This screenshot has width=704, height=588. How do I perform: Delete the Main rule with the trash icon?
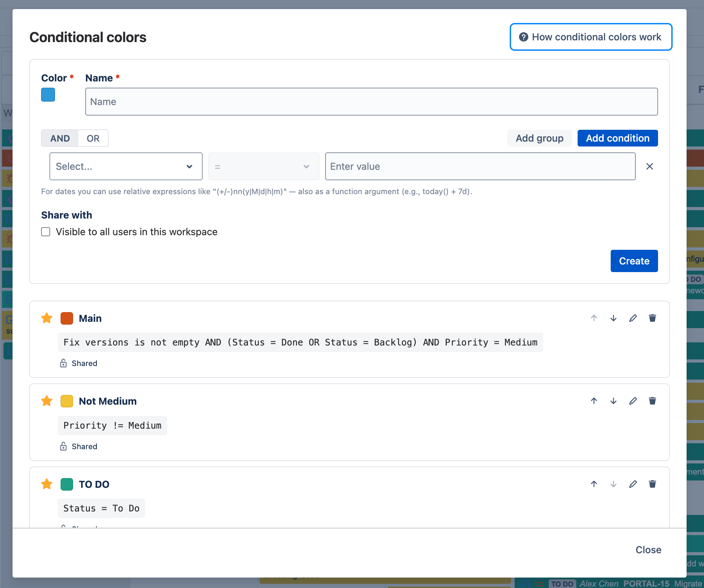(x=652, y=318)
